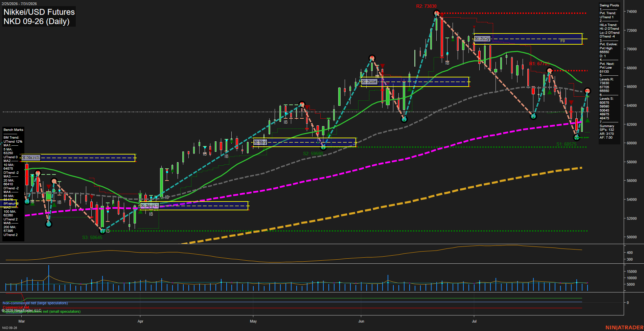The width and height of the screenshot is (644, 331).
Task: Click the Nikkei/USD Futures chart title
Action: click(x=39, y=12)
